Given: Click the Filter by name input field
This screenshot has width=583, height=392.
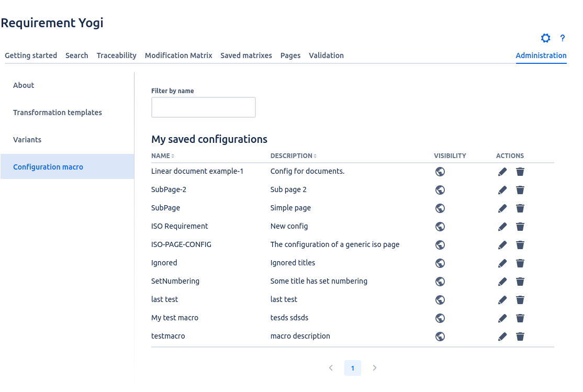Looking at the screenshot, I should (203, 107).
